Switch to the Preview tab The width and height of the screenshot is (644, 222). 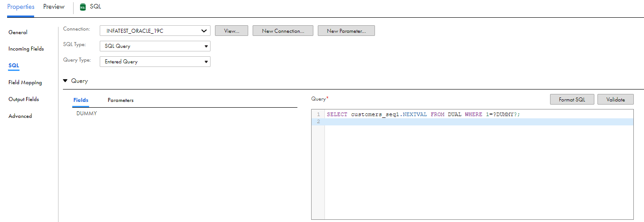(x=54, y=7)
